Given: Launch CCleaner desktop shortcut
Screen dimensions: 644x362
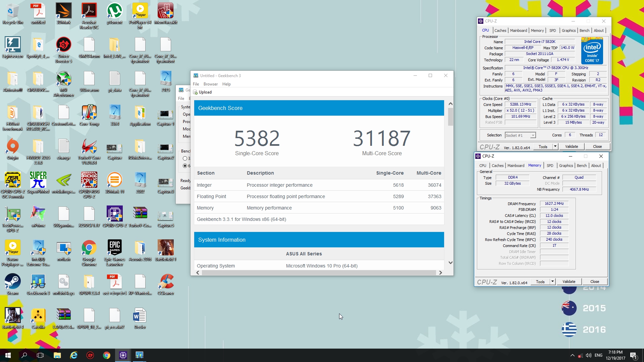Looking at the screenshot, I should 165,285.
